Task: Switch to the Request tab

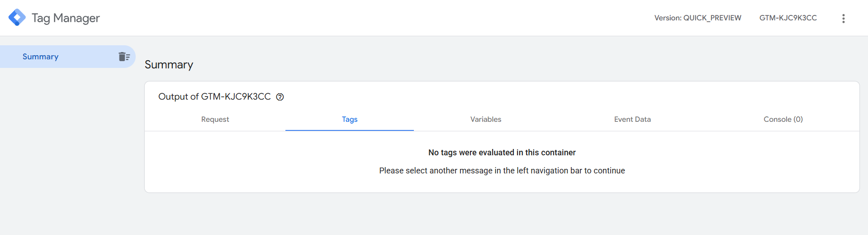Action: pyautogui.click(x=215, y=120)
